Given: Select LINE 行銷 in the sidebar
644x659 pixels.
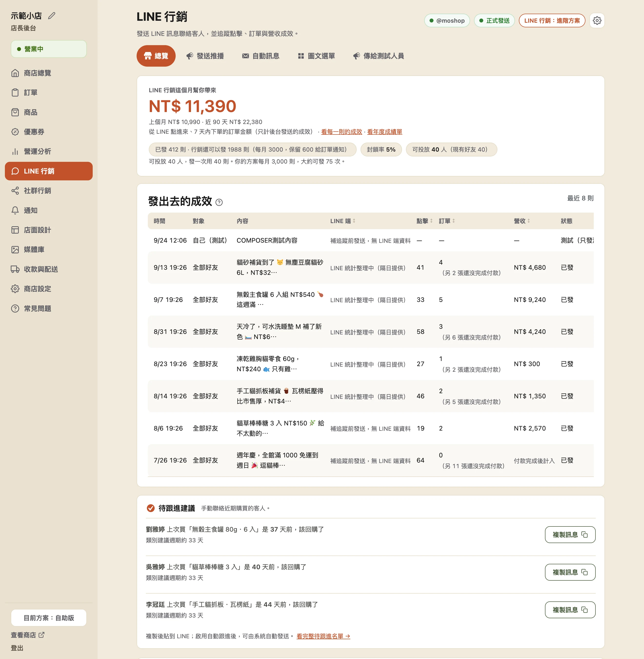Looking at the screenshot, I should pos(49,171).
